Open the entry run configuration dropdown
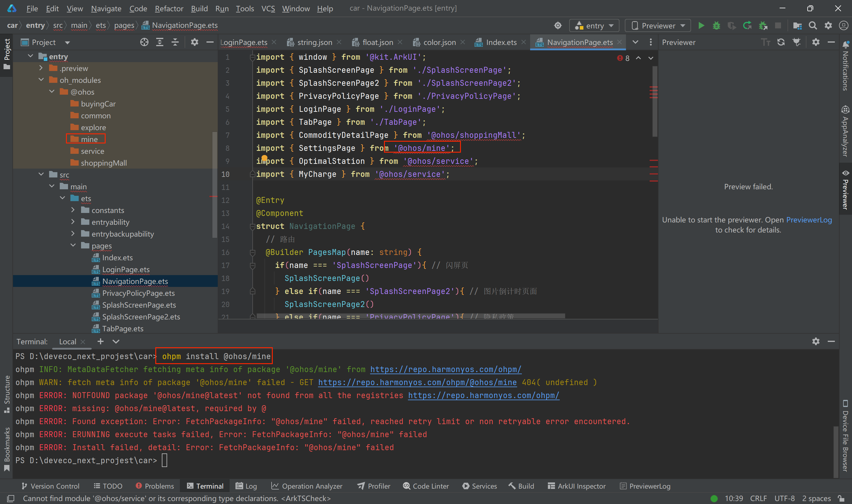This screenshot has width=852, height=504. [594, 25]
